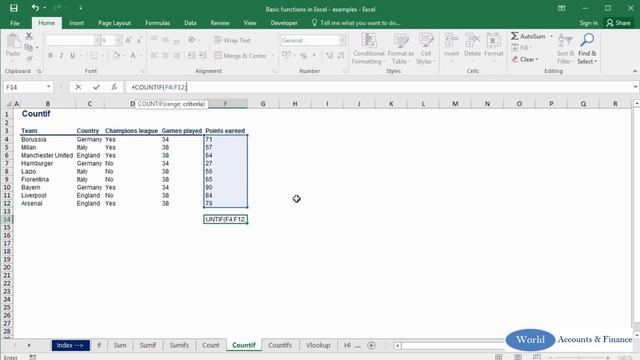Click Tell me what you want to do

point(356,23)
